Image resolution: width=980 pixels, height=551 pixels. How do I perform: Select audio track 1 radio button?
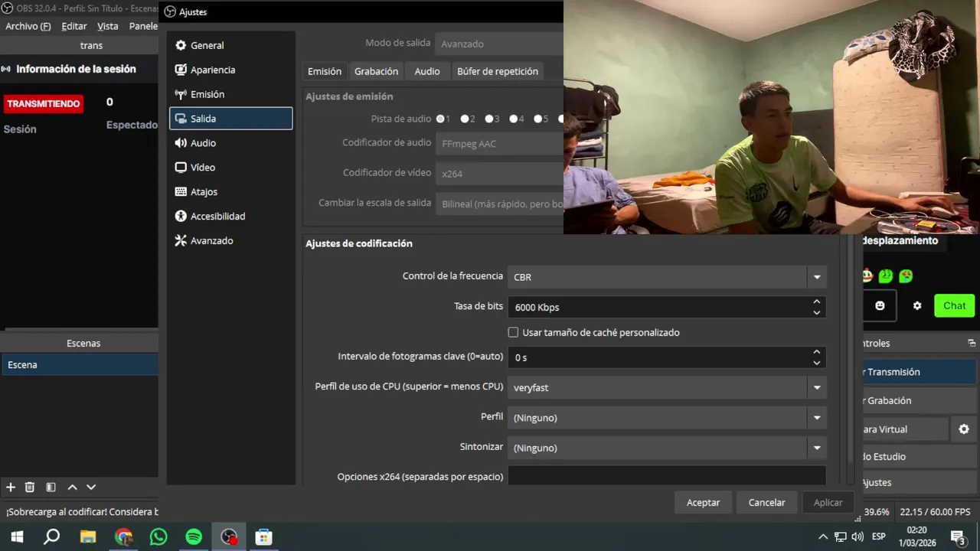point(440,119)
